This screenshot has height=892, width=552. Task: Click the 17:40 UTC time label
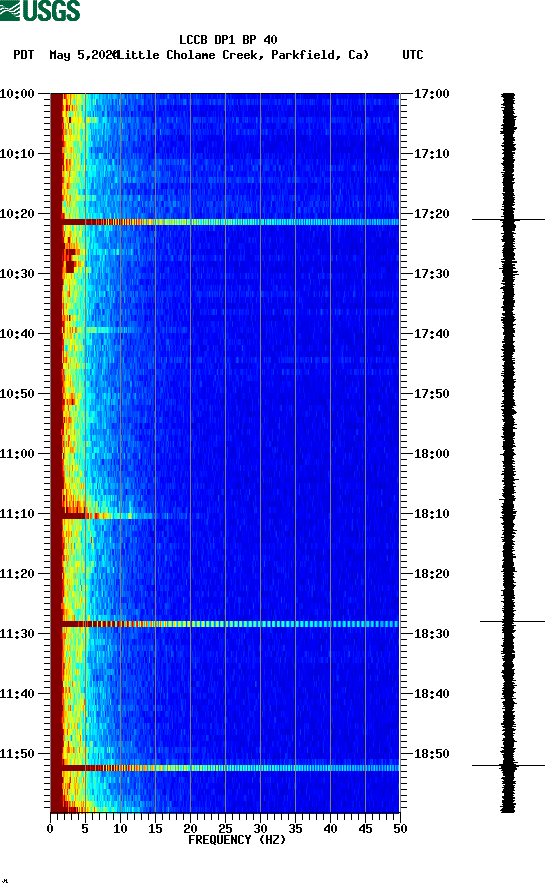coord(431,334)
